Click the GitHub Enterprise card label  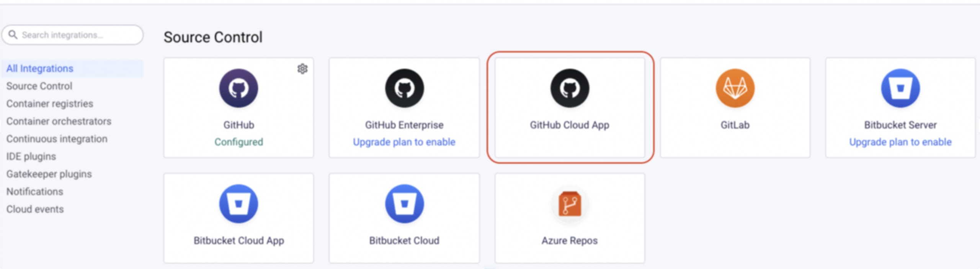[x=404, y=125]
